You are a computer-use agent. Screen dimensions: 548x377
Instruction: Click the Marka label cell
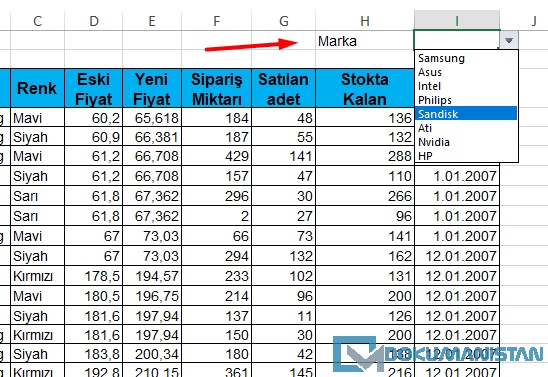[x=365, y=41]
